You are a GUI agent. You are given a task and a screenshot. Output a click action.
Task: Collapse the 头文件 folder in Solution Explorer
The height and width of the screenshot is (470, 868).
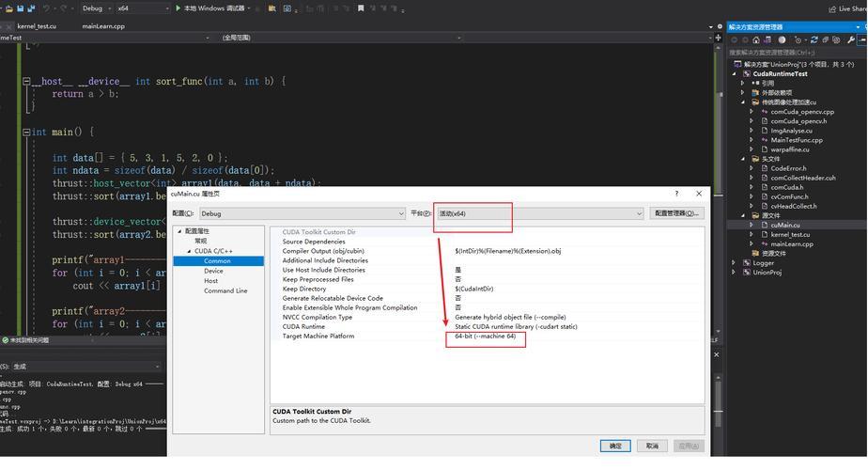pos(743,159)
